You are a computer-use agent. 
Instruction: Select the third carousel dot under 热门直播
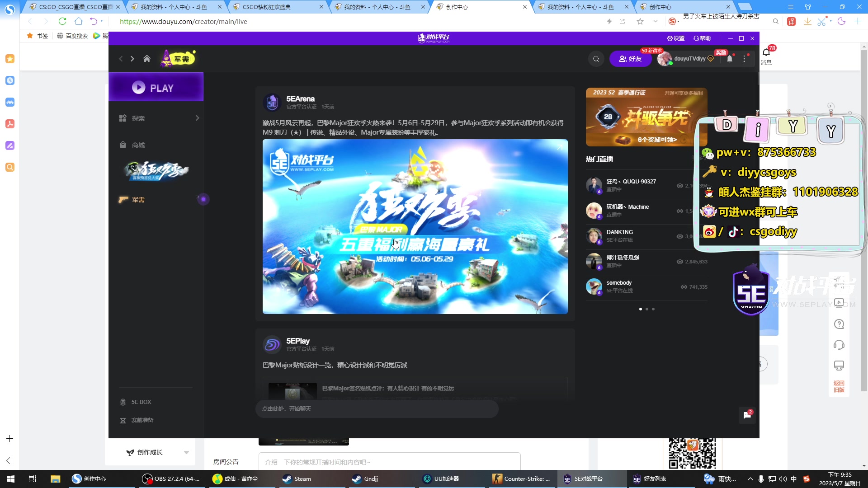click(x=653, y=309)
